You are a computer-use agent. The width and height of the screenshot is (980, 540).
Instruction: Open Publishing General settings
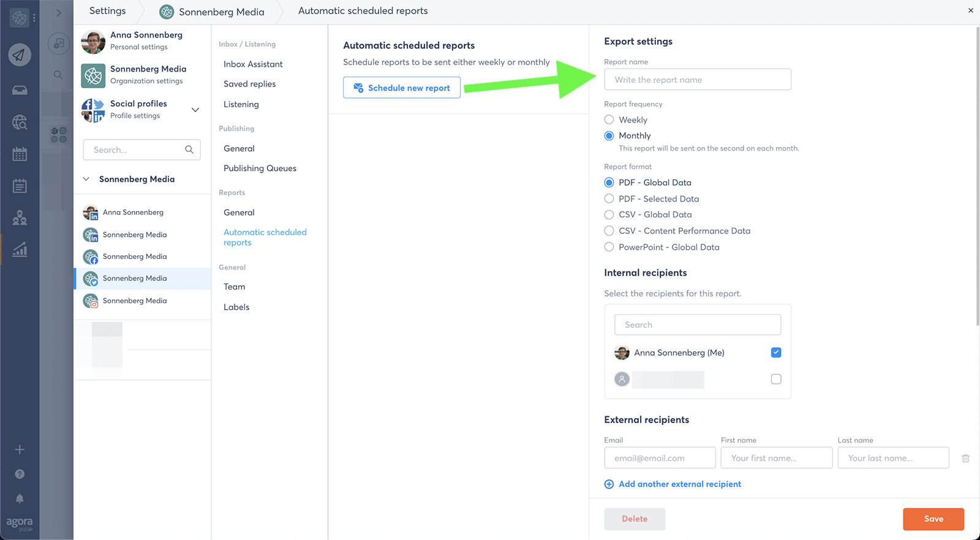click(x=239, y=149)
